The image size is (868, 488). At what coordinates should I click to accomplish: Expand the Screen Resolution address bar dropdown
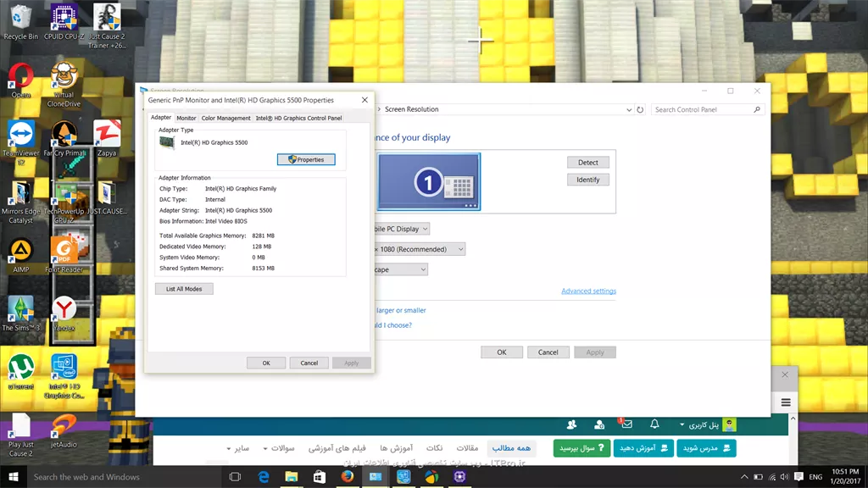(629, 109)
